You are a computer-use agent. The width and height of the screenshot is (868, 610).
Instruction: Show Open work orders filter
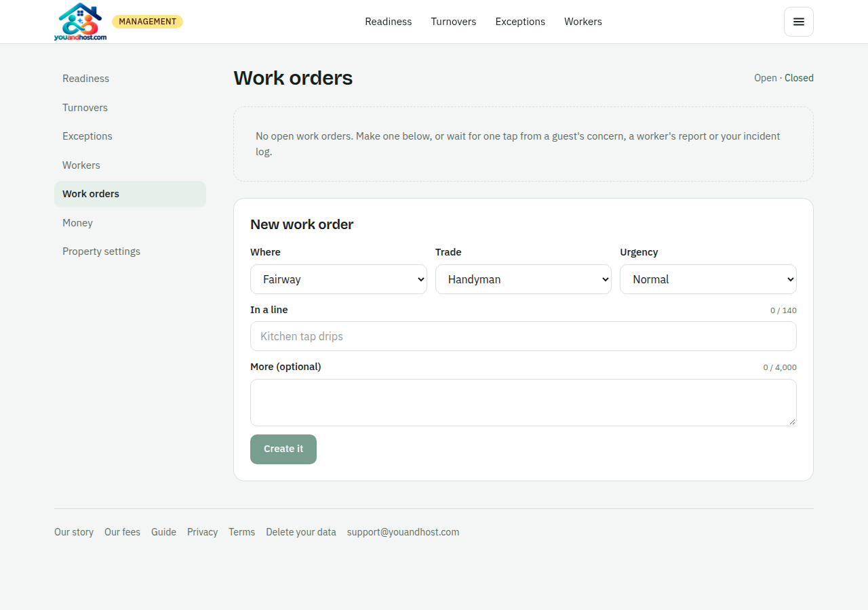(x=766, y=78)
